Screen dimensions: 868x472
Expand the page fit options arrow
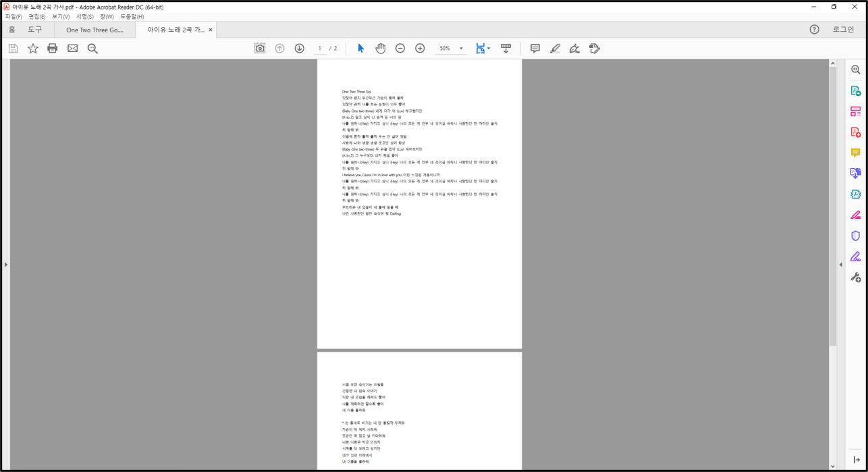pos(489,49)
